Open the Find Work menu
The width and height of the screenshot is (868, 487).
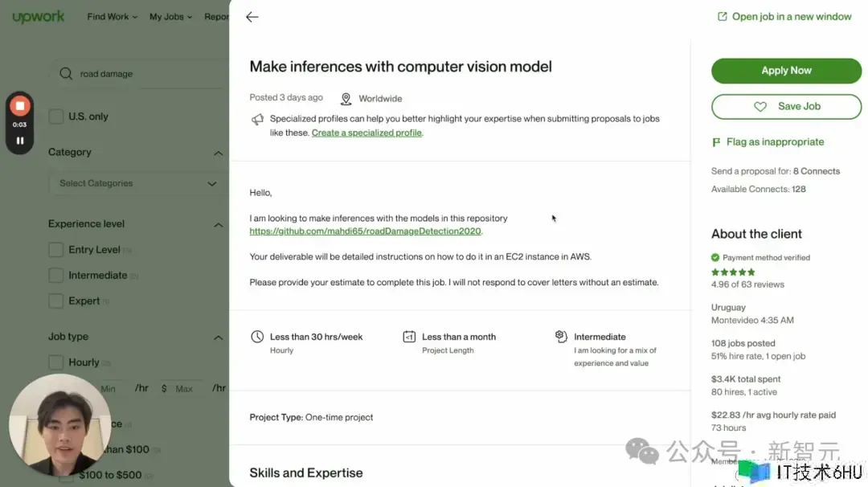click(112, 17)
